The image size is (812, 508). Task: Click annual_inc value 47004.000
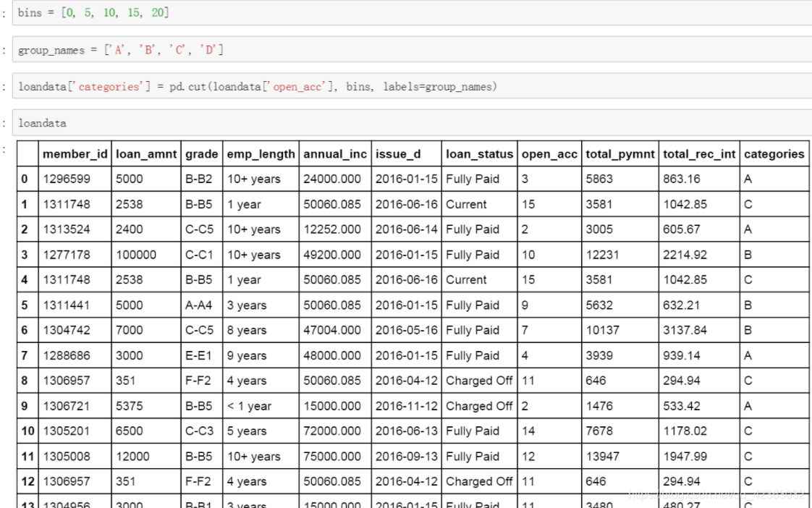tap(332, 331)
